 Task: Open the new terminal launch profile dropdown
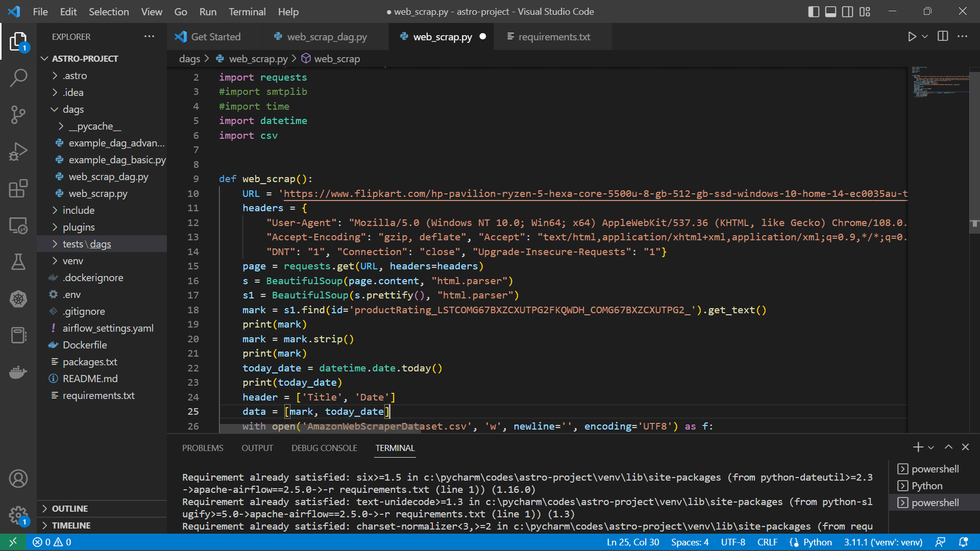(x=931, y=447)
